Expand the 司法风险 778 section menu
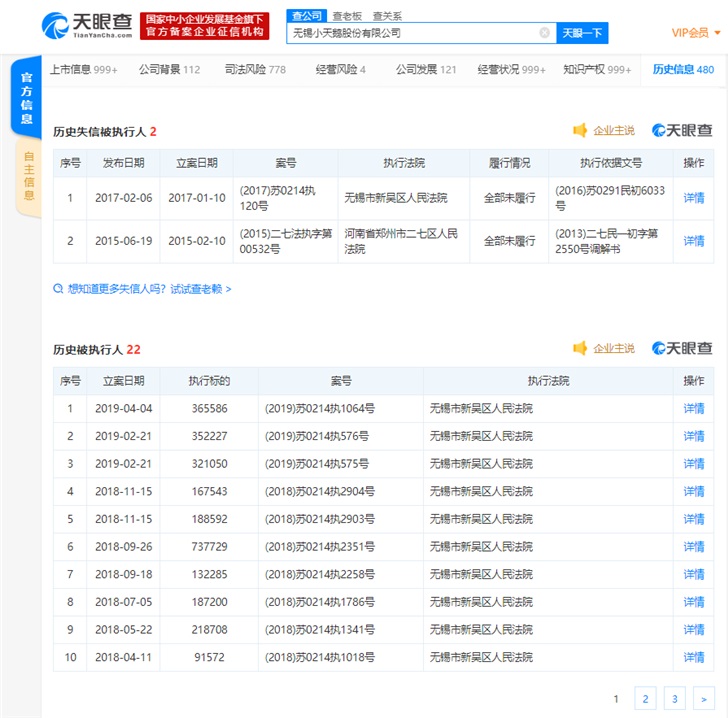This screenshot has width=728, height=718. pyautogui.click(x=255, y=70)
